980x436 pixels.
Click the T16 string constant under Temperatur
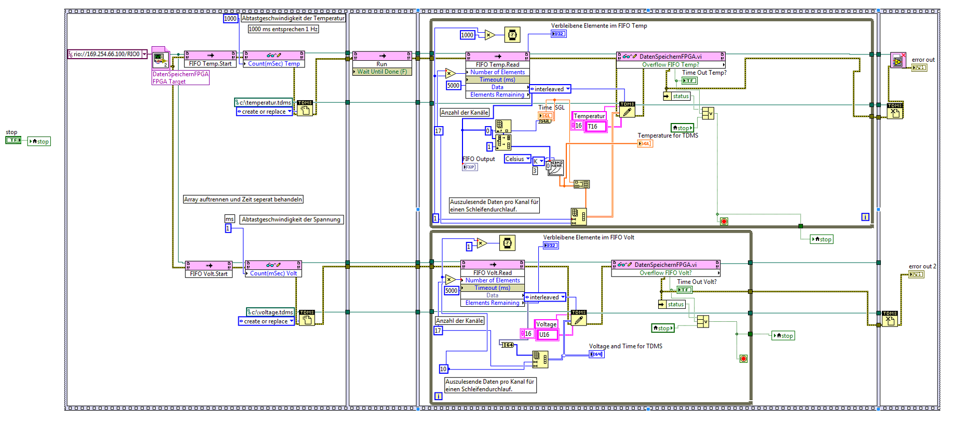[595, 127]
